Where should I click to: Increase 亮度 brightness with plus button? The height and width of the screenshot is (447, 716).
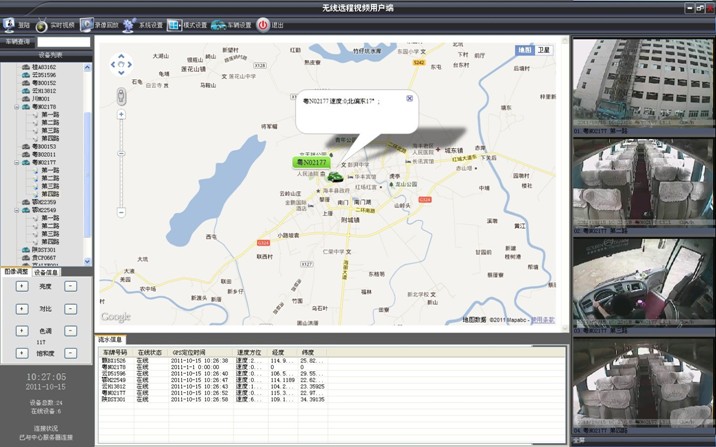pyautogui.click(x=22, y=286)
